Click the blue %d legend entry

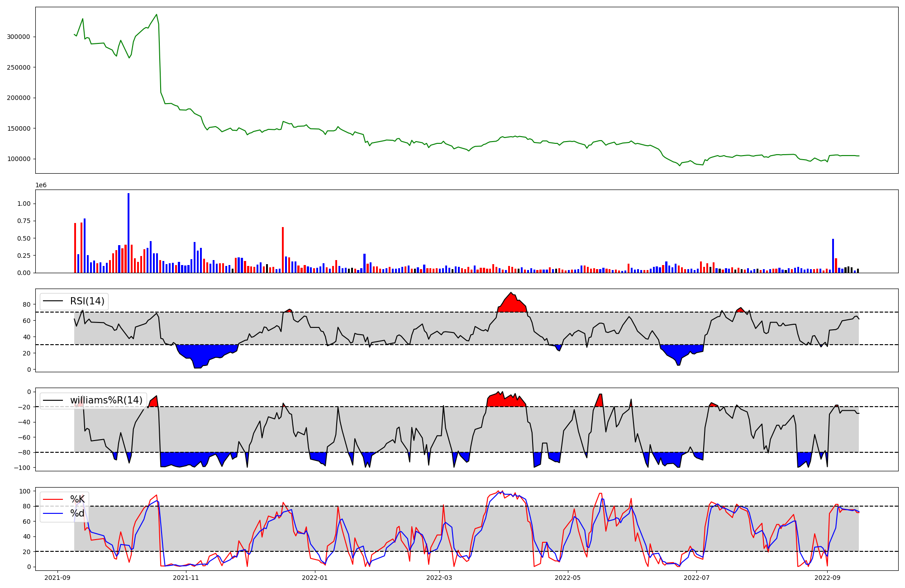coord(77,513)
